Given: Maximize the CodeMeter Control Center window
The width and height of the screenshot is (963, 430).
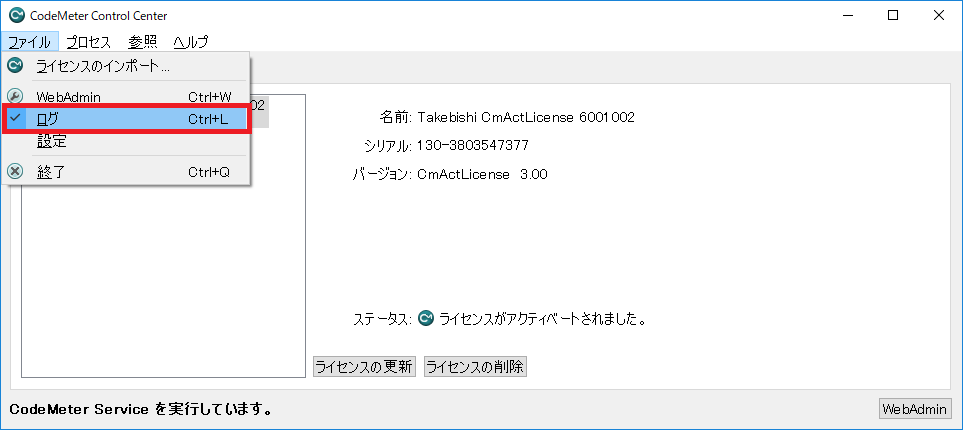Looking at the screenshot, I should coord(893,15).
